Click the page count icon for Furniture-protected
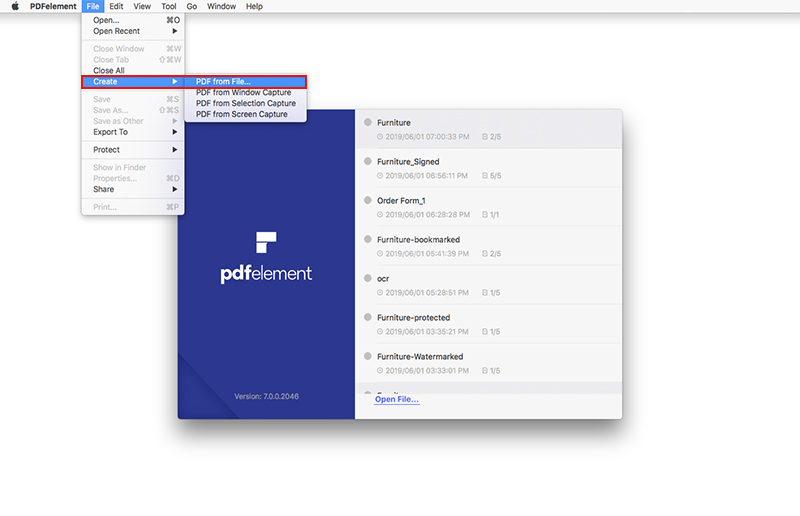 (x=486, y=332)
